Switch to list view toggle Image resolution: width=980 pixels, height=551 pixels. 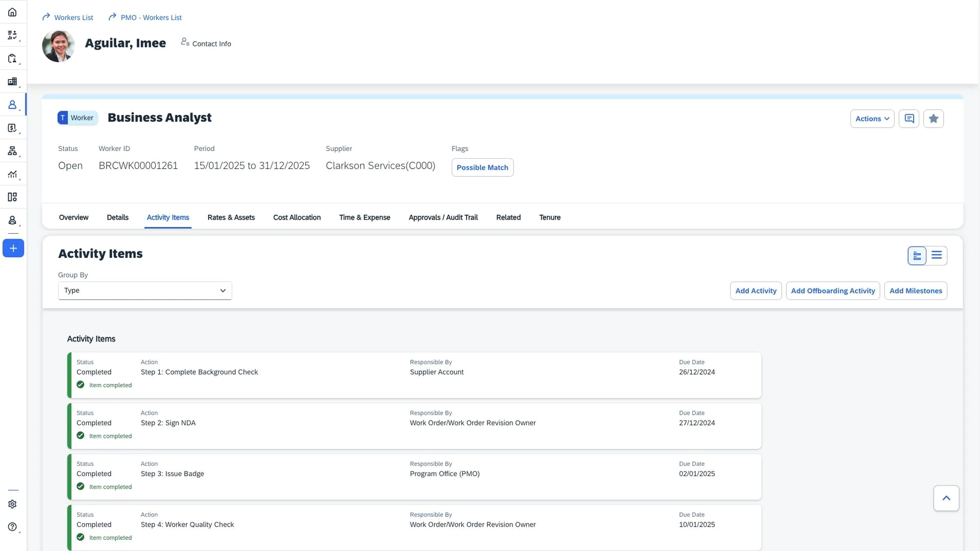937,256
